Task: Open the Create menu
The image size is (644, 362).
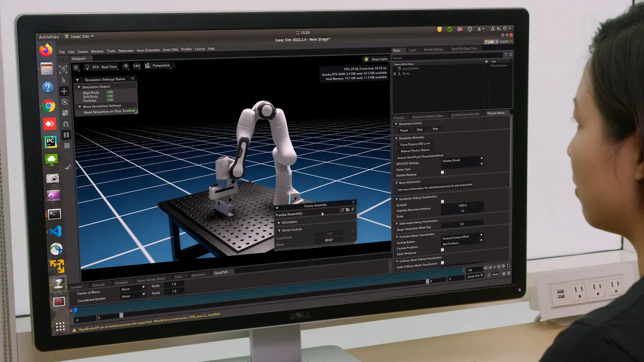Action: coord(83,51)
